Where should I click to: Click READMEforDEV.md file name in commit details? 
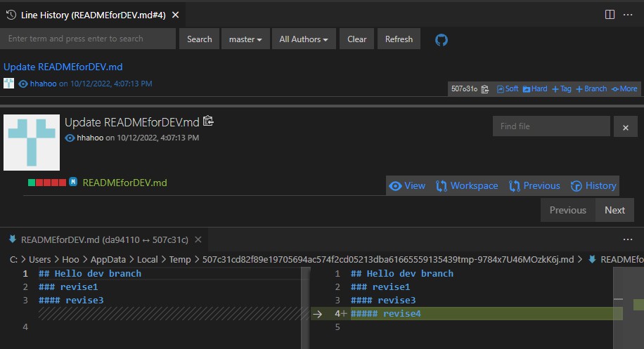point(125,183)
